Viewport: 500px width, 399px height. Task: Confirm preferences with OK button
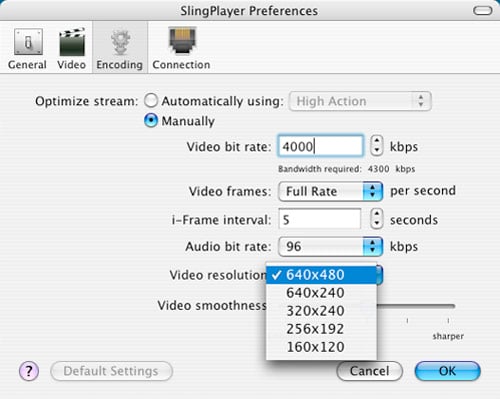coord(447,371)
